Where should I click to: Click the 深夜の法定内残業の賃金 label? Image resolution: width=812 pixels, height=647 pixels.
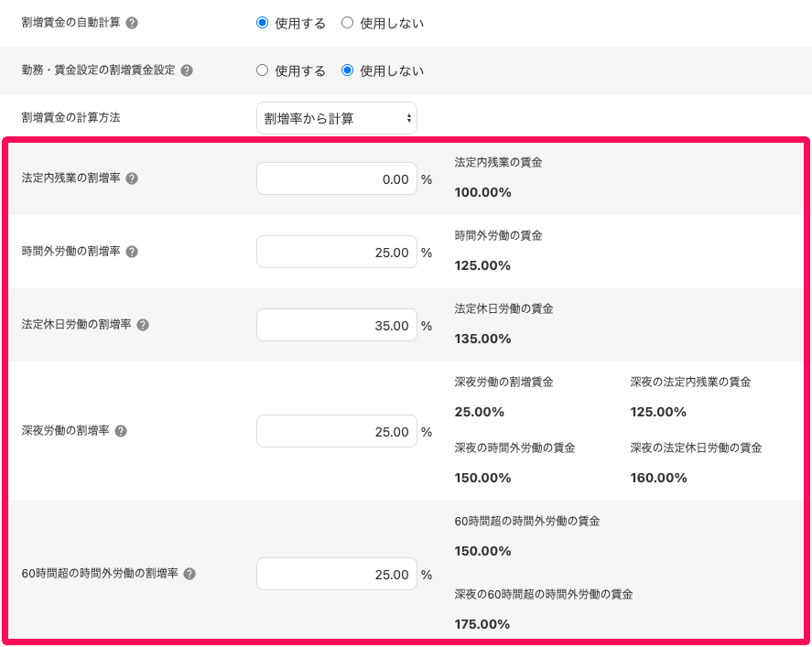(x=690, y=383)
